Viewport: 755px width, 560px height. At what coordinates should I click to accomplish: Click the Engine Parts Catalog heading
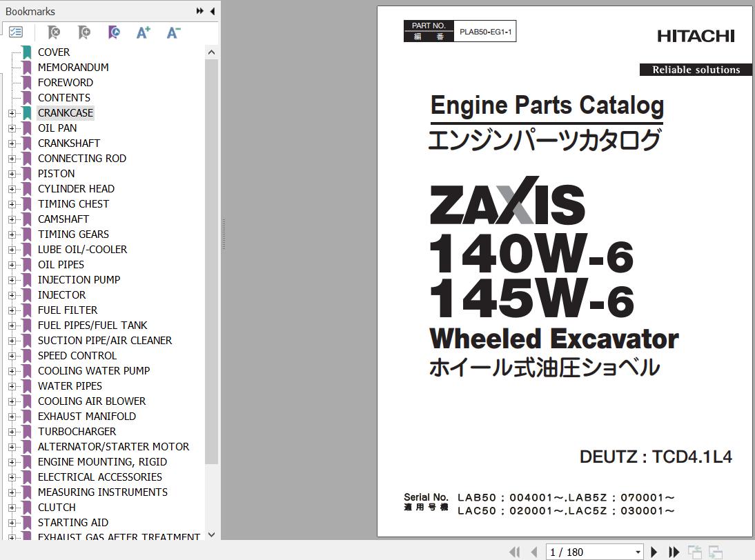click(x=547, y=106)
